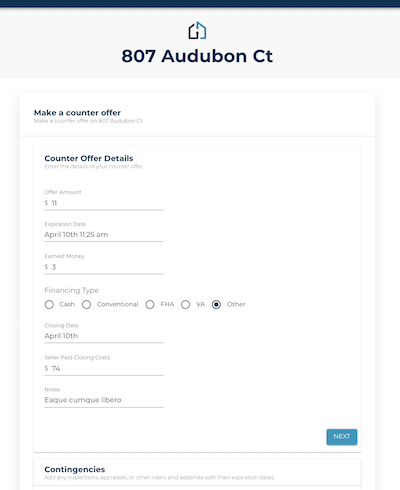Click the Notes text field
Image resolution: width=400 pixels, height=490 pixels.
[x=104, y=400]
